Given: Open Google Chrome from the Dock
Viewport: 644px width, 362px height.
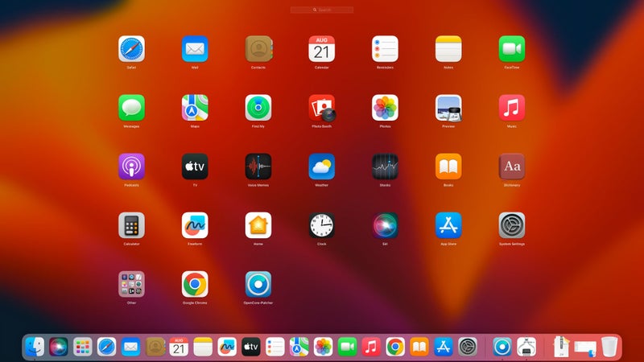Looking at the screenshot, I should [395, 348].
